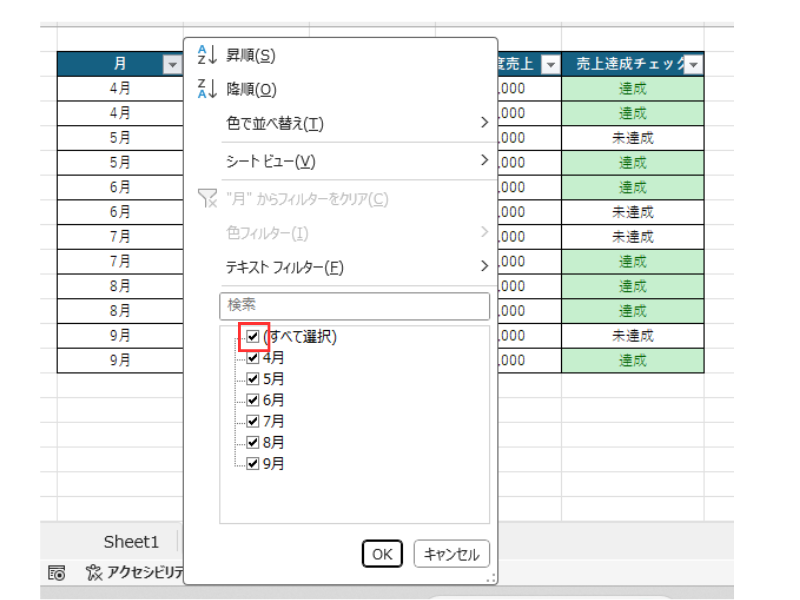
Task: Open the シート ビュー menu item
Action: (x=355, y=161)
